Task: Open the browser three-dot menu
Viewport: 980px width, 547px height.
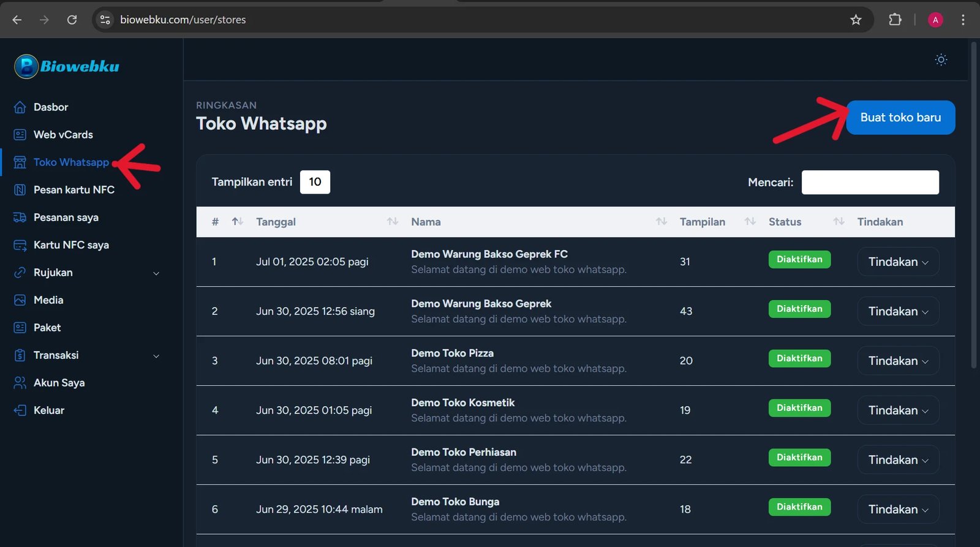Action: pos(963,20)
